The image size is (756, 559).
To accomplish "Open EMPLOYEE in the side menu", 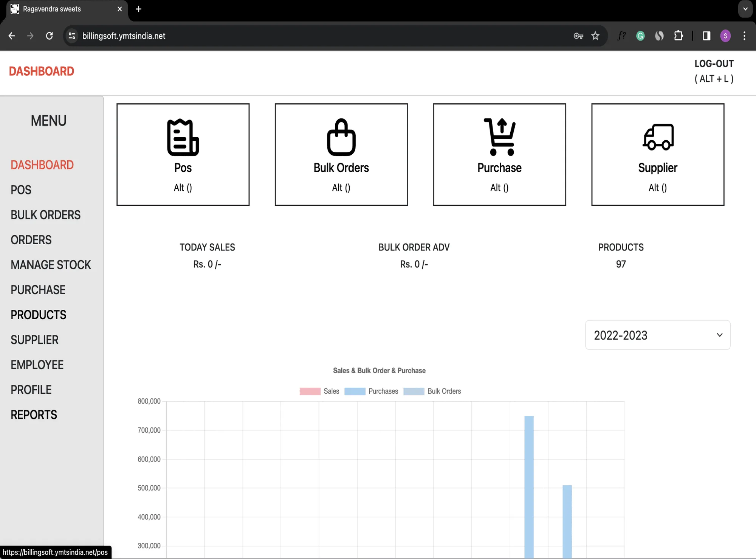I will click(37, 365).
